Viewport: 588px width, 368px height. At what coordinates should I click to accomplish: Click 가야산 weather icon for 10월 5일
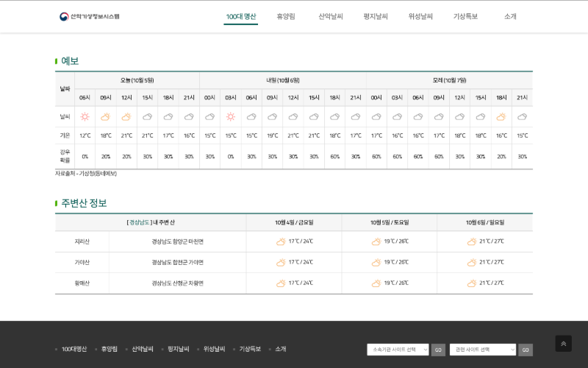point(376,262)
